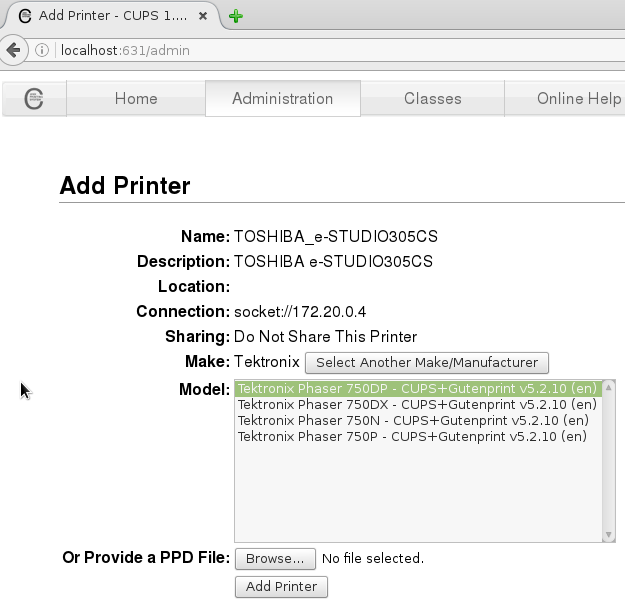625x611 pixels.
Task: Click scroll up arrow of model list
Action: coord(609,387)
